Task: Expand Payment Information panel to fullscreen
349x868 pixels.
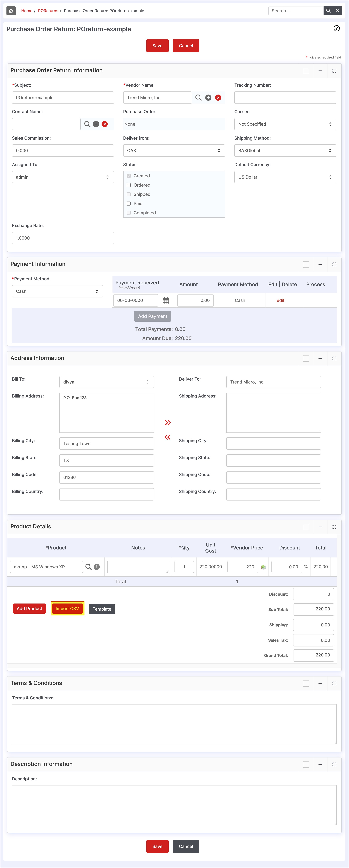Action: [x=334, y=264]
